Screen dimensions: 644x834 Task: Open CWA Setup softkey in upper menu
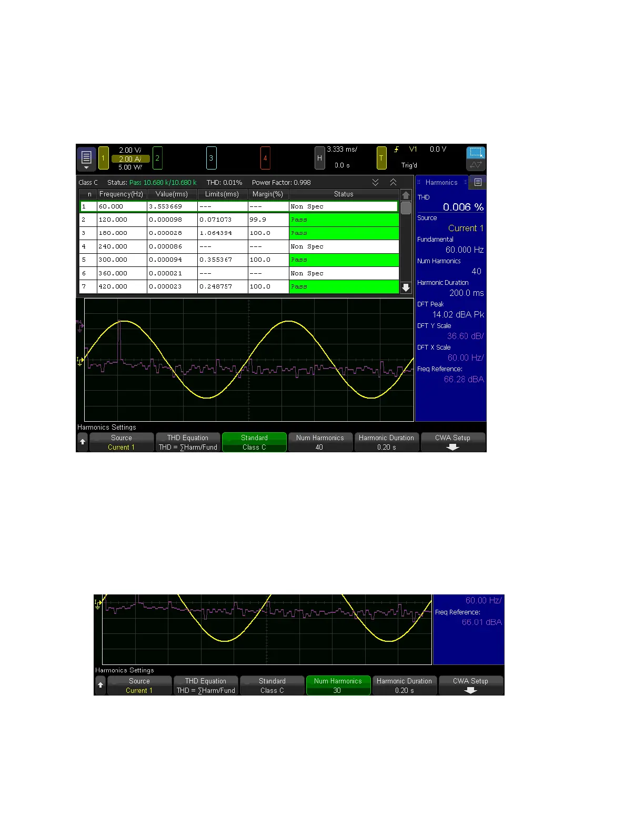(x=452, y=442)
